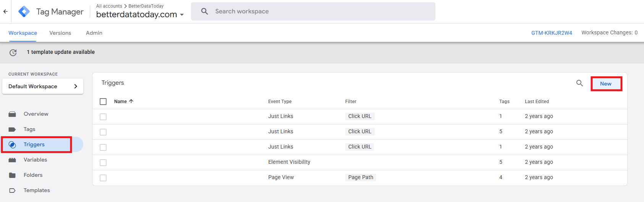Viewport: 644px width, 202px height.
Task: Check the select-all triggers checkbox
Action: click(103, 102)
